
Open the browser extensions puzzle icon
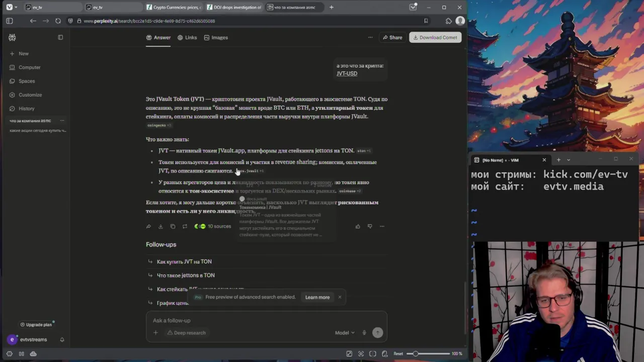[x=448, y=21]
